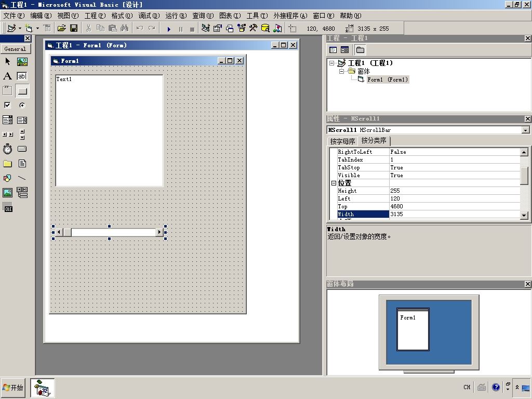Select the Height property value 255

tap(455, 191)
